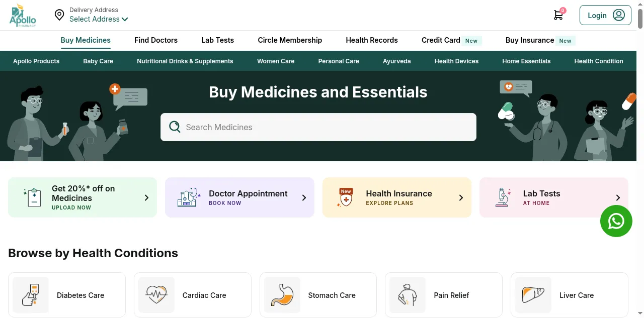644x318 pixels.
Task: Click the Lab Tests microscope icon
Action: point(503,197)
